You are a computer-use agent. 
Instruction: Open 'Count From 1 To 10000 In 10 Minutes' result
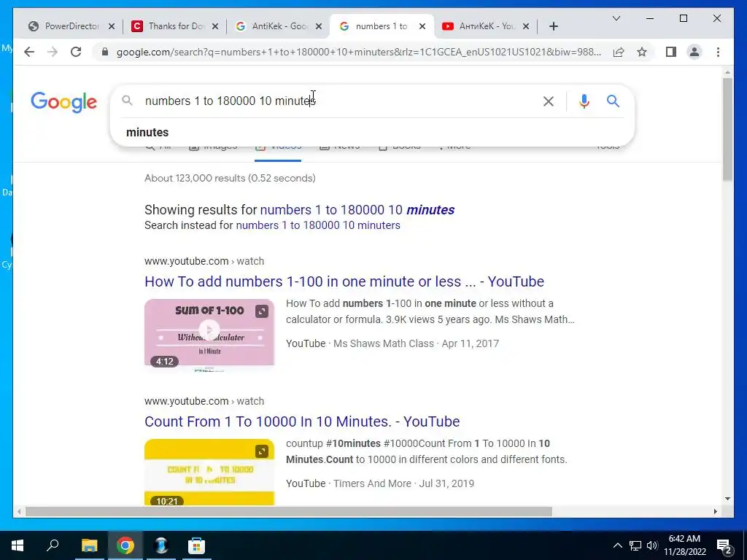(x=302, y=421)
